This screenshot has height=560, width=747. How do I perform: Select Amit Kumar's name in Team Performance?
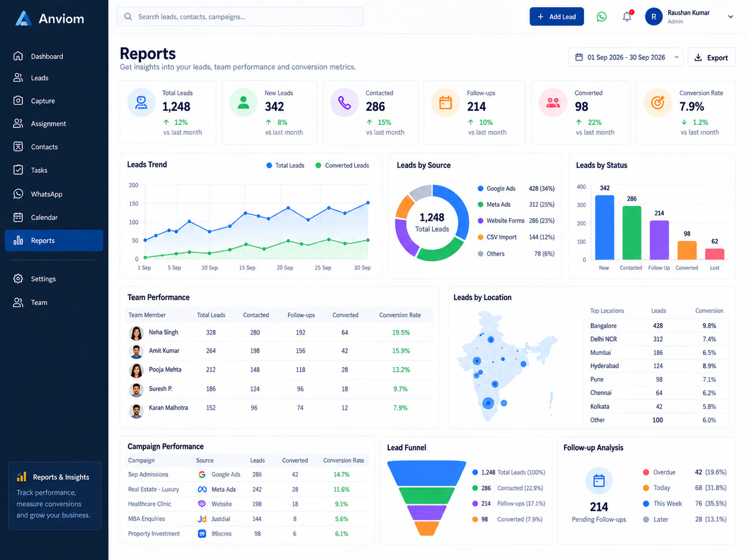164,351
